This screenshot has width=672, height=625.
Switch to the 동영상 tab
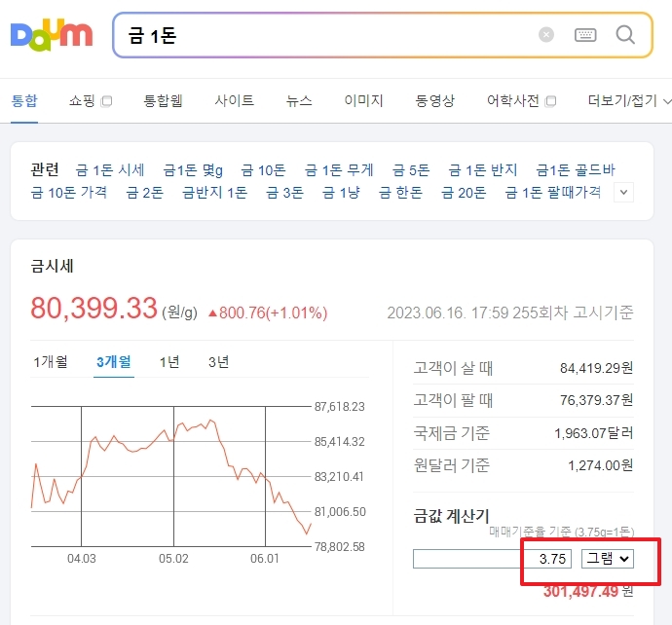tap(435, 101)
